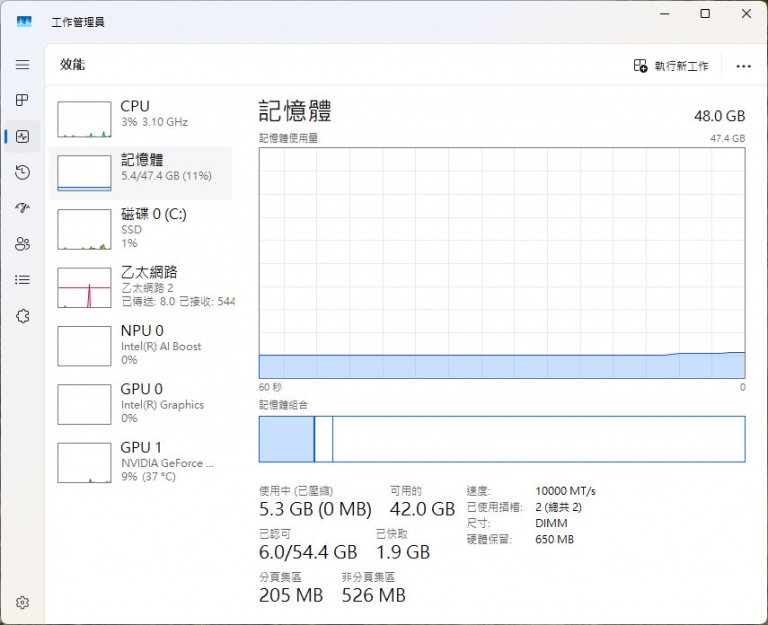Click the memory usage graph
The height and width of the screenshot is (625, 768).
coord(501,263)
